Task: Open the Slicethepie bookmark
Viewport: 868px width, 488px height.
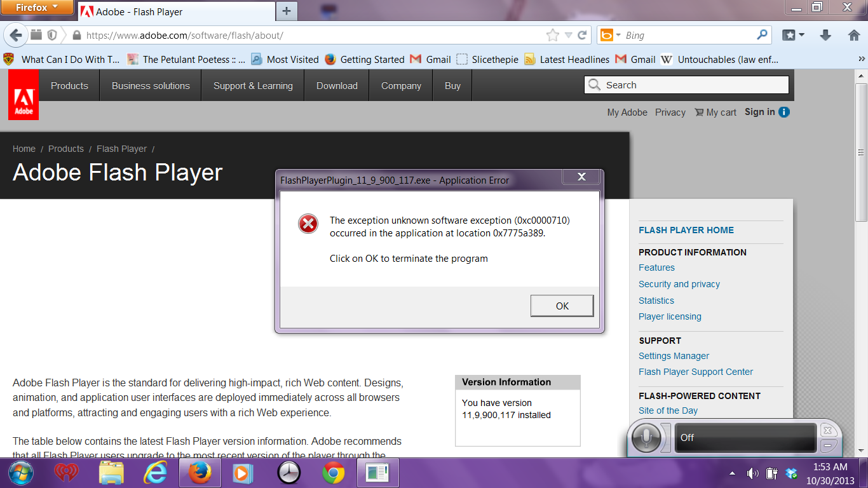Action: [487, 59]
